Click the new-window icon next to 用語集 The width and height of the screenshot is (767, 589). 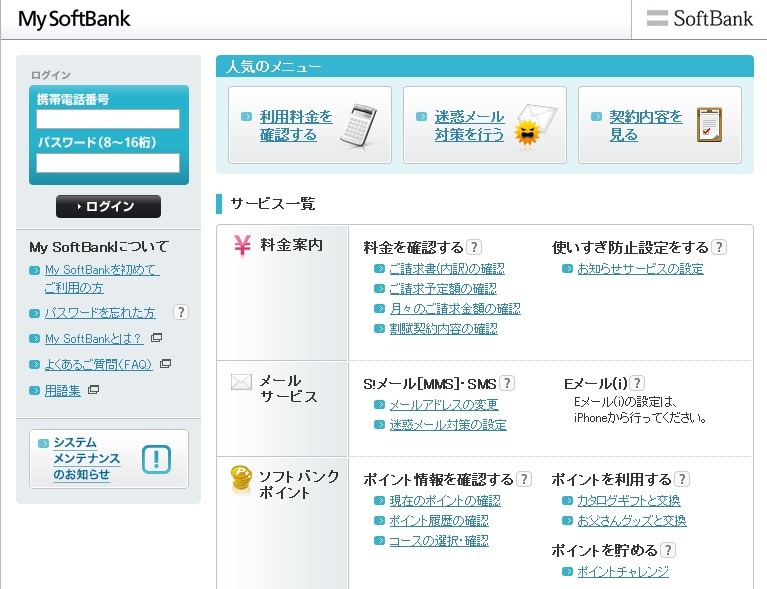point(93,389)
